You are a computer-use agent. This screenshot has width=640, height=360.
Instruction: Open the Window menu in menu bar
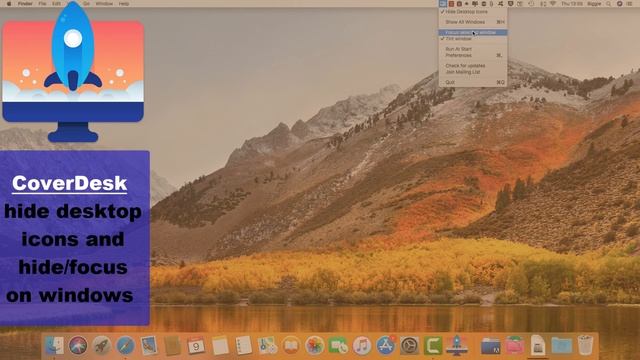click(104, 4)
